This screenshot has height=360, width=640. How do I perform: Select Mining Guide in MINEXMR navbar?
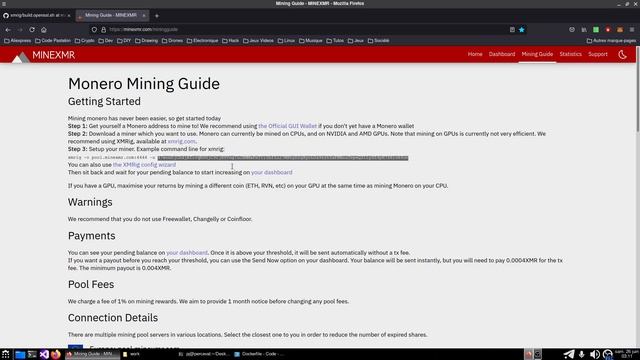(537, 54)
